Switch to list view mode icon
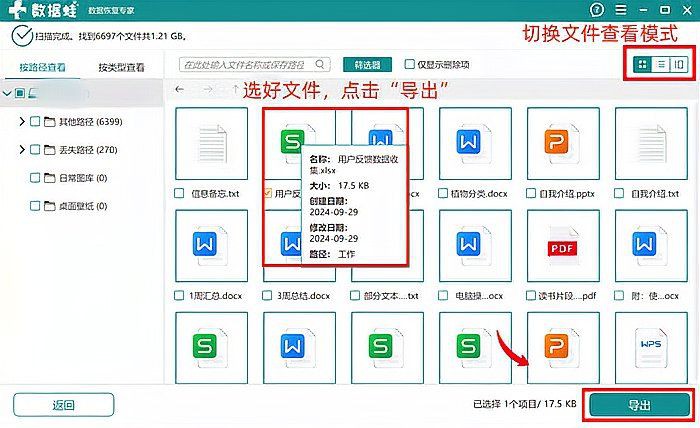Image resolution: width=700 pixels, height=428 pixels. (x=661, y=64)
